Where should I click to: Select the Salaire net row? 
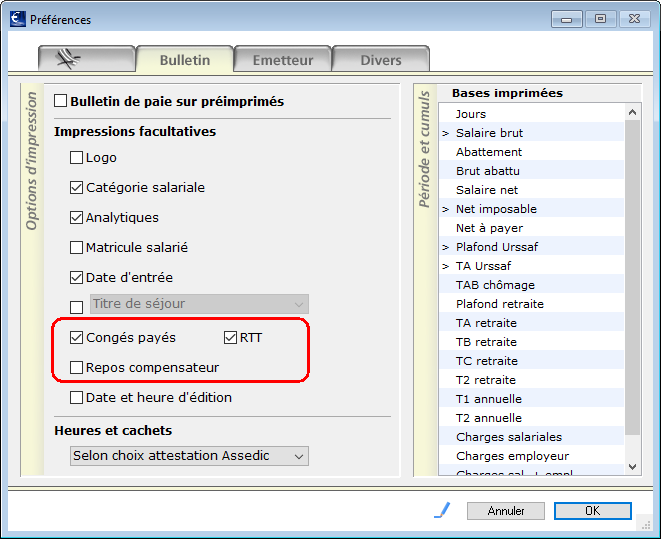coord(532,190)
